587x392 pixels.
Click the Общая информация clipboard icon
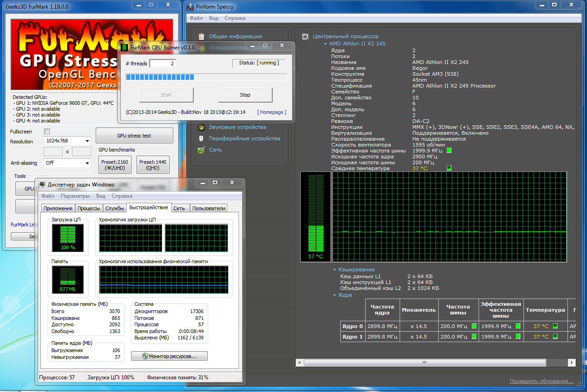(202, 36)
